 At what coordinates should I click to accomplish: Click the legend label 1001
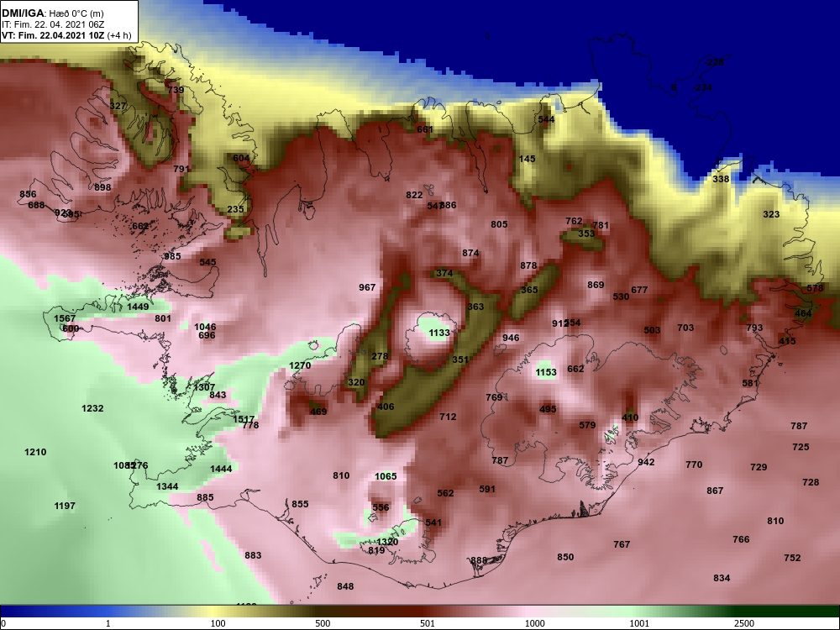[x=639, y=623]
